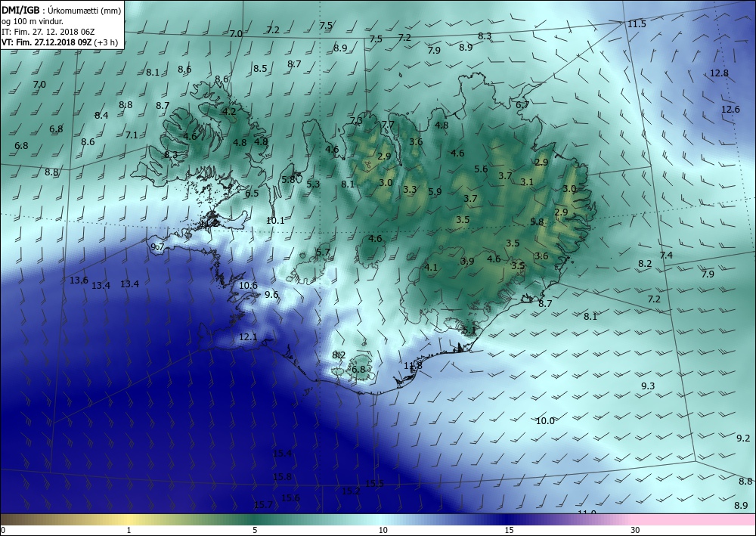
Task: Click the map value "8.4"
Action: click(x=101, y=115)
